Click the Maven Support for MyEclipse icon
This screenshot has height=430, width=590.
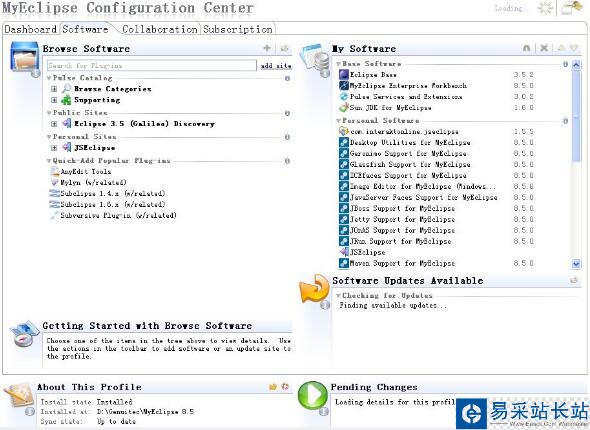(344, 263)
